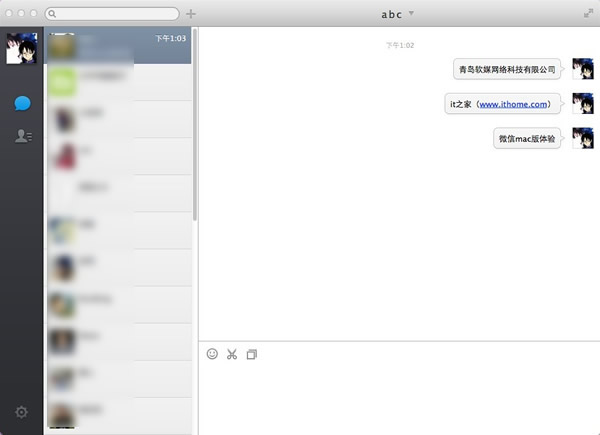Screen dimensions: 600x435
Task: Expand the dropdown arrow beside "abc" title
Action: (411, 13)
